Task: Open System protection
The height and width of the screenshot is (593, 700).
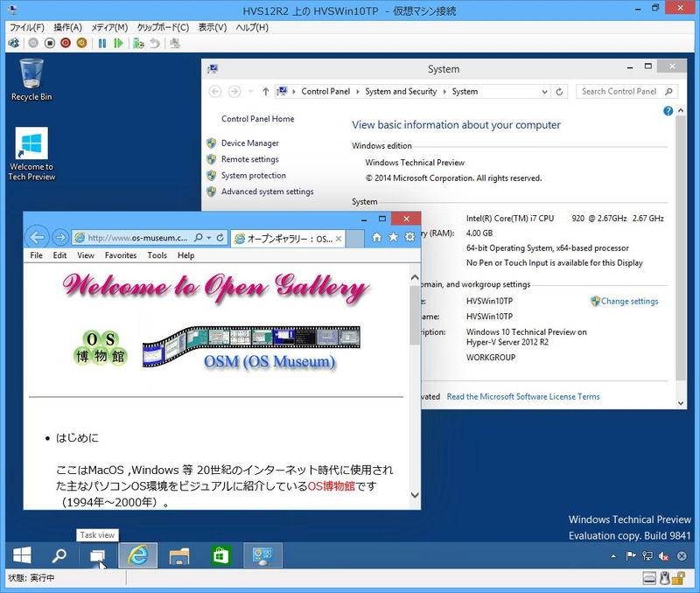Action: [254, 175]
